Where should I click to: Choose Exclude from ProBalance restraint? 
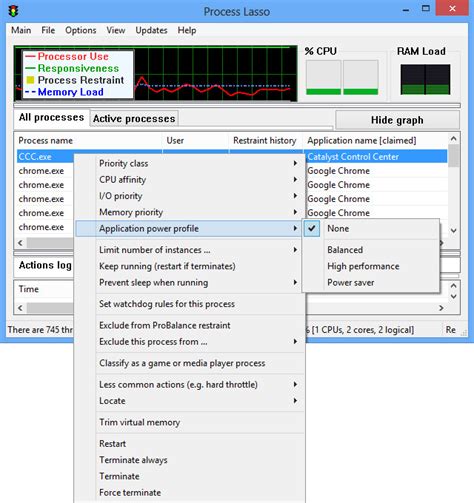tap(189, 325)
